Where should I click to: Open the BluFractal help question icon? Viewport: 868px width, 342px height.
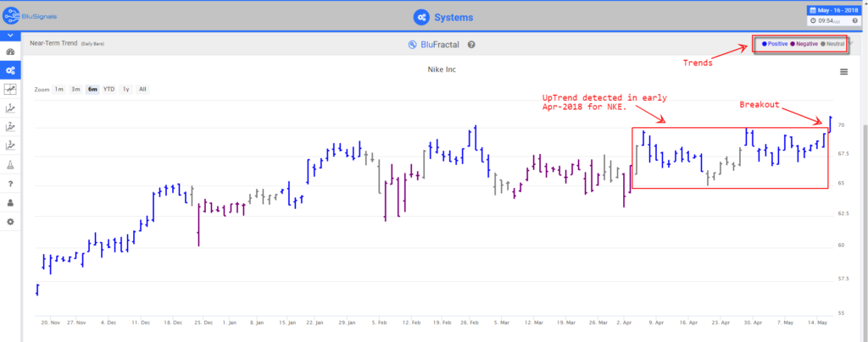(x=471, y=45)
